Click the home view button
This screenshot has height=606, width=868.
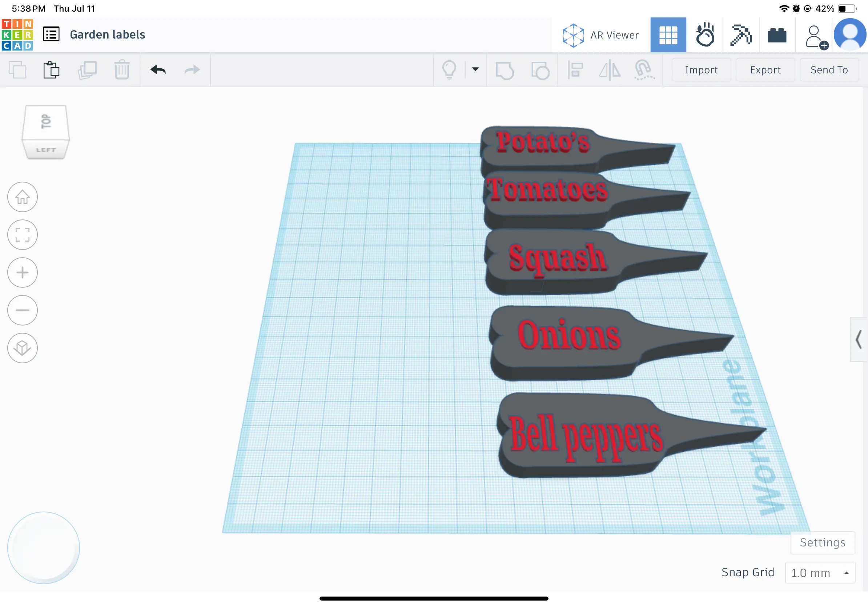22,197
